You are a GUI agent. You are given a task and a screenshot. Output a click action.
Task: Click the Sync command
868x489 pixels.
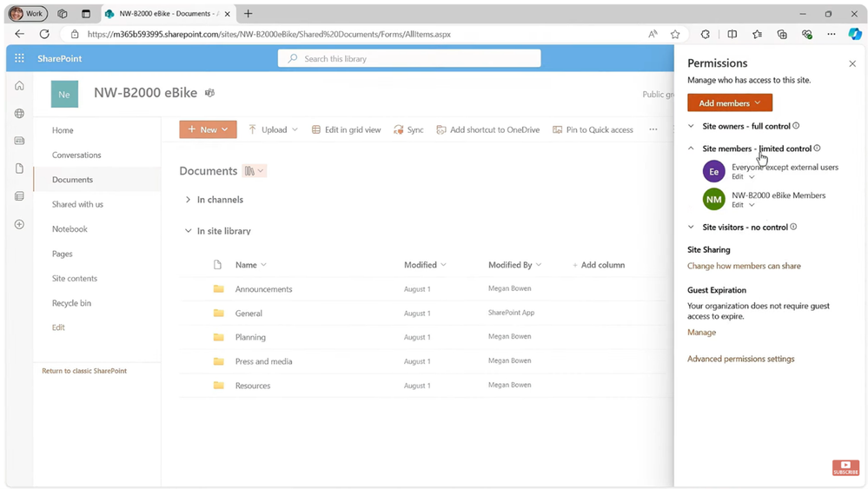click(408, 129)
